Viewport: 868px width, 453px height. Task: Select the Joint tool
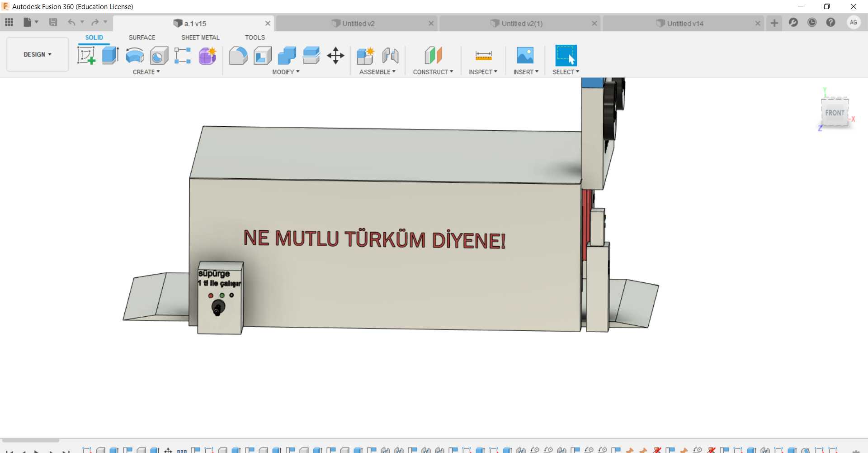pos(390,56)
